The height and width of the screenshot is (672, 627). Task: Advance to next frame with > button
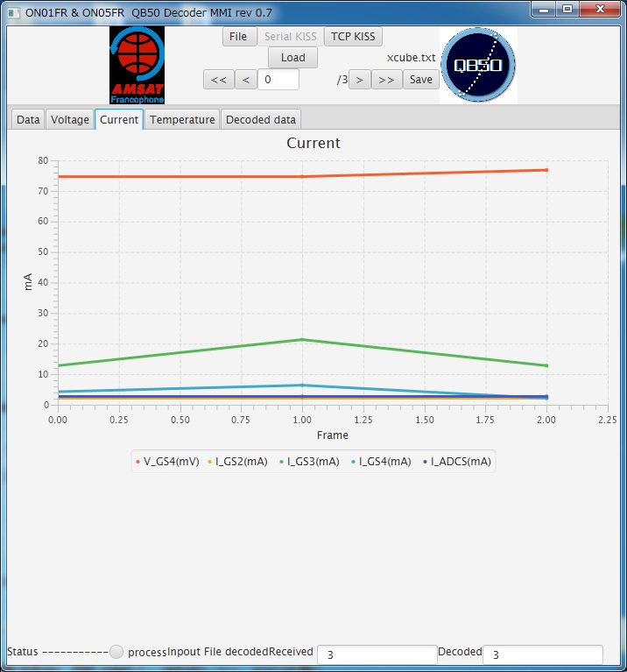(x=359, y=80)
